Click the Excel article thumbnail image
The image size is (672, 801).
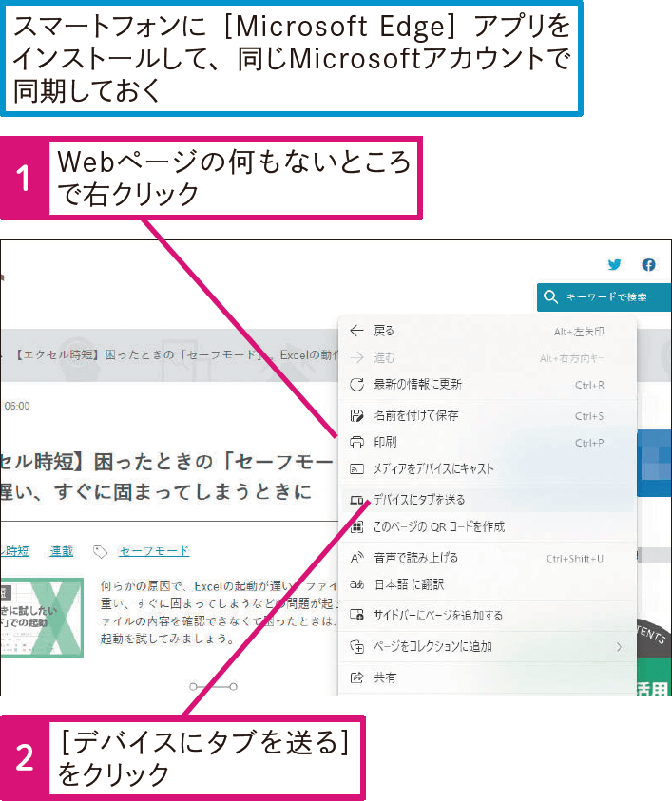(x=42, y=617)
